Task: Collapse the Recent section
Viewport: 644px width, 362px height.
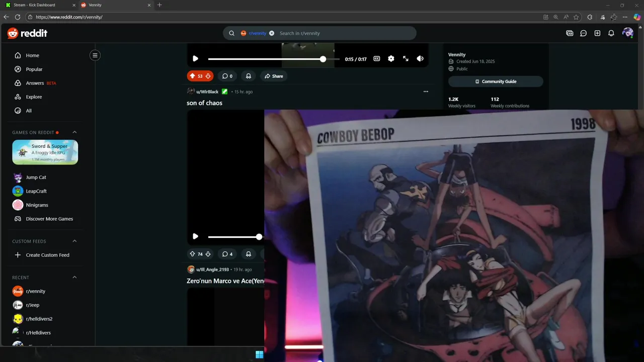Action: coord(74,277)
